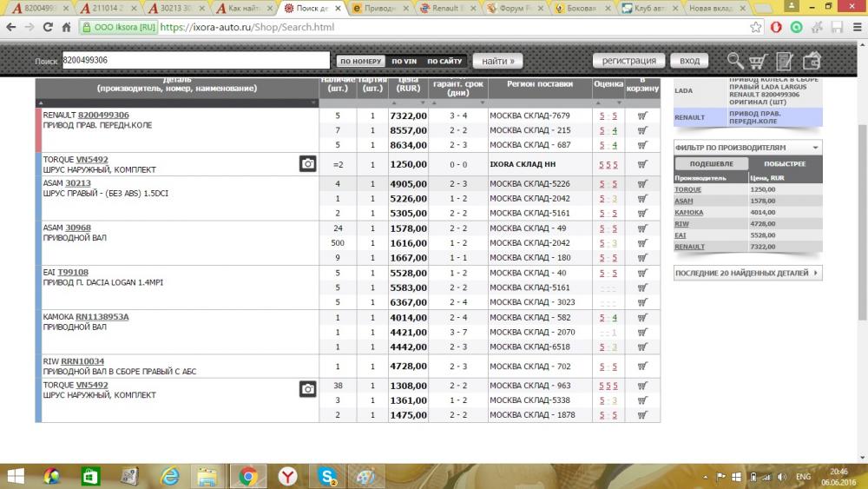Viewport: 868px width, 489px height.
Task: Go to browser home page
Action: (x=67, y=27)
